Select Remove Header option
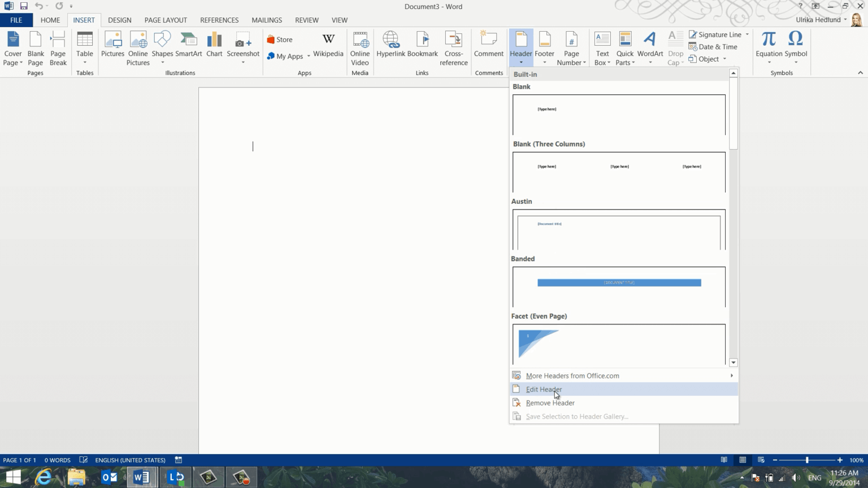The height and width of the screenshot is (488, 868). pyautogui.click(x=550, y=403)
